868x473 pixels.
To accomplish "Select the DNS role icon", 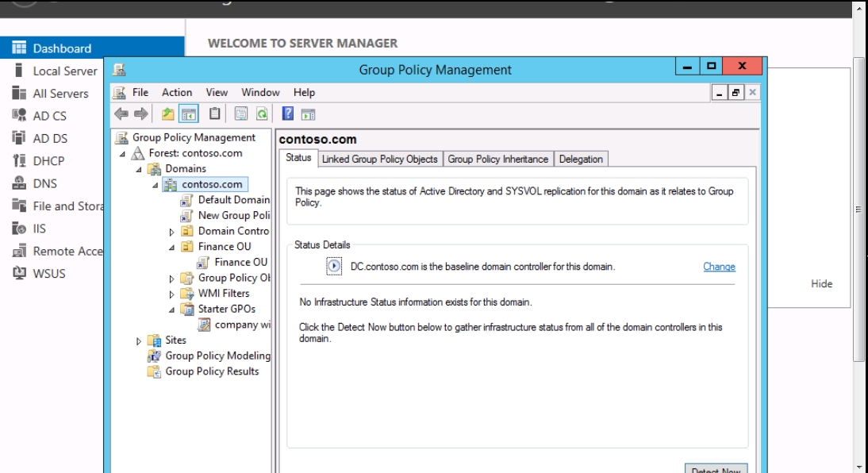I will coord(19,183).
